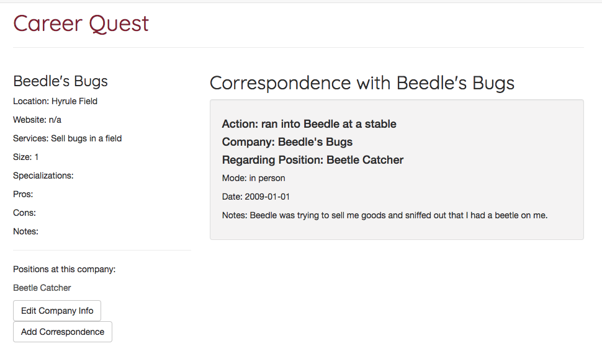602x364 pixels.
Task: Click the Pros label
Action: tap(23, 194)
